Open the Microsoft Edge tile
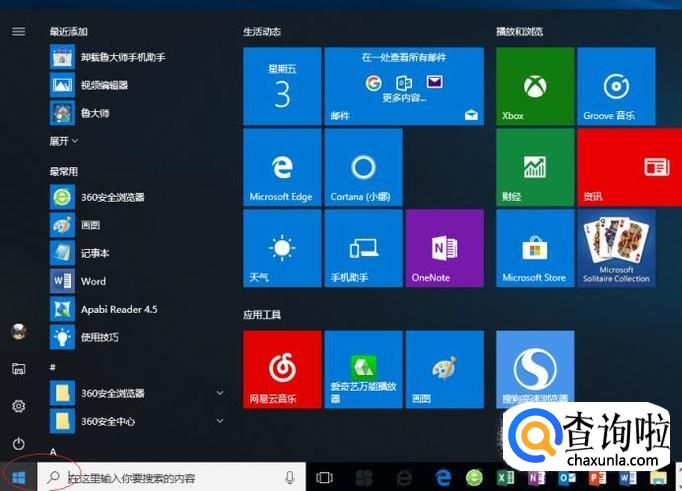Viewport: 682px width, 491px height. click(282, 167)
